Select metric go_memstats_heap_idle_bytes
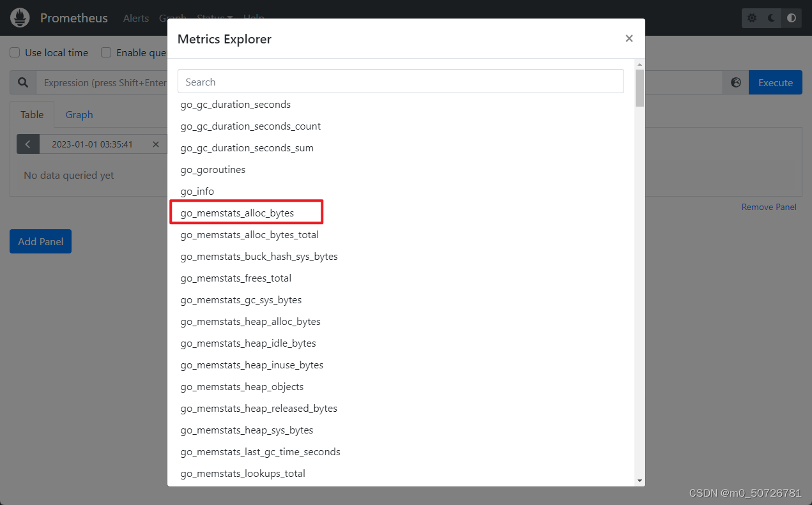The width and height of the screenshot is (812, 505). (x=249, y=343)
